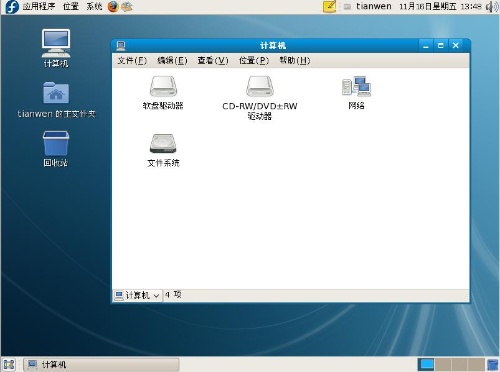This screenshot has height=372, width=500.
Task: Switch to the third workspace
Action: pos(459,364)
